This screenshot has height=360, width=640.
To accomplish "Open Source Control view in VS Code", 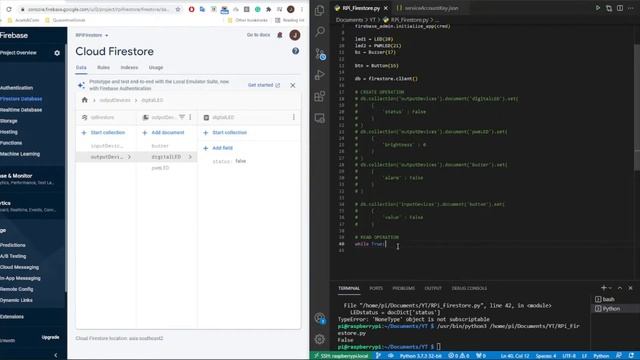I will pyautogui.click(x=320, y=54).
